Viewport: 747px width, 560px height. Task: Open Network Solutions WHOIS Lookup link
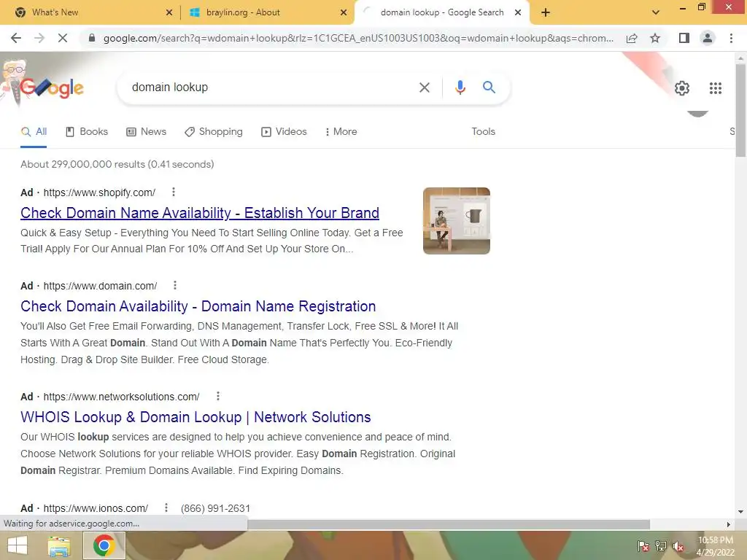(x=196, y=417)
